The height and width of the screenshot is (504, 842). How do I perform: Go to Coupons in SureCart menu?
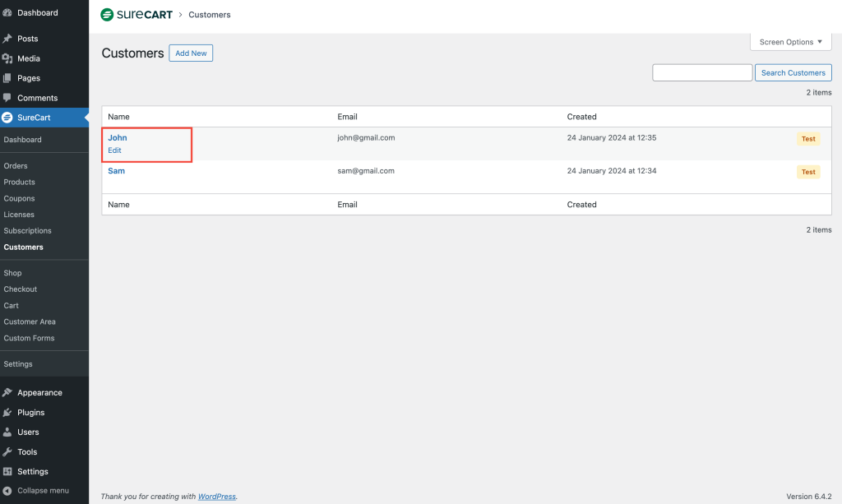pos(19,198)
